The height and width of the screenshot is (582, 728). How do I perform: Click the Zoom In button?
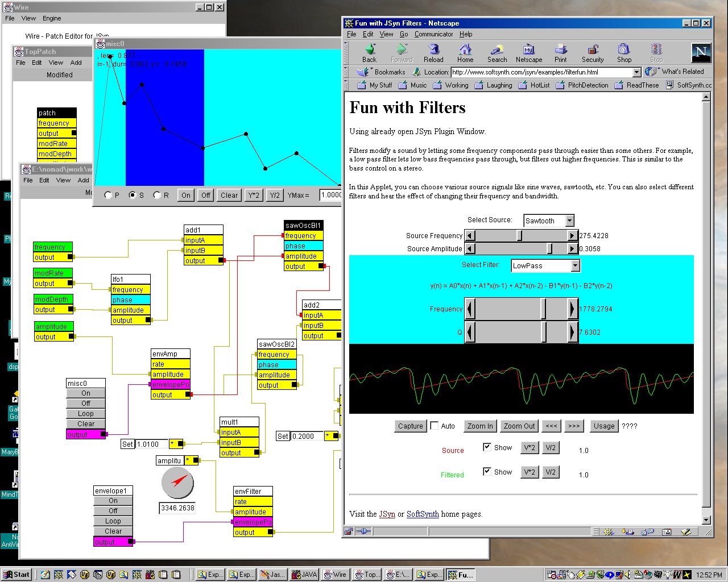[x=480, y=426]
